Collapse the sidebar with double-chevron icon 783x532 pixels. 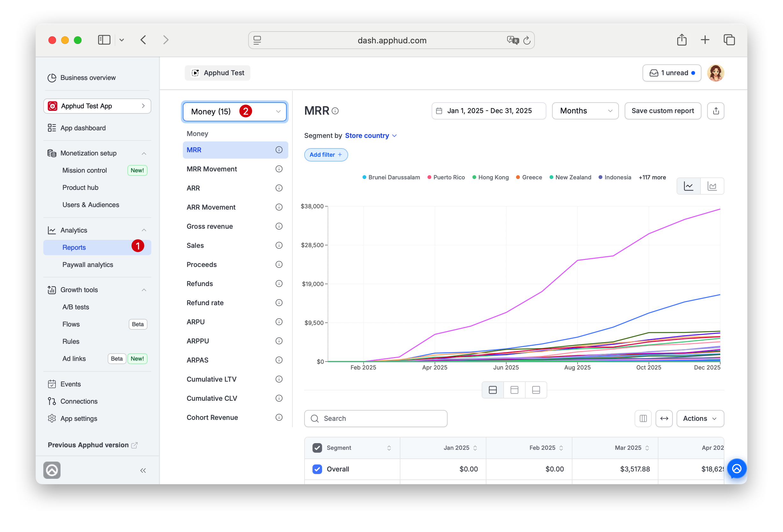pyautogui.click(x=143, y=470)
